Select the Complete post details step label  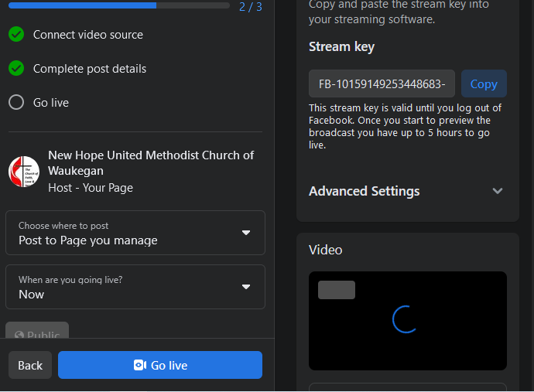pyautogui.click(x=90, y=69)
